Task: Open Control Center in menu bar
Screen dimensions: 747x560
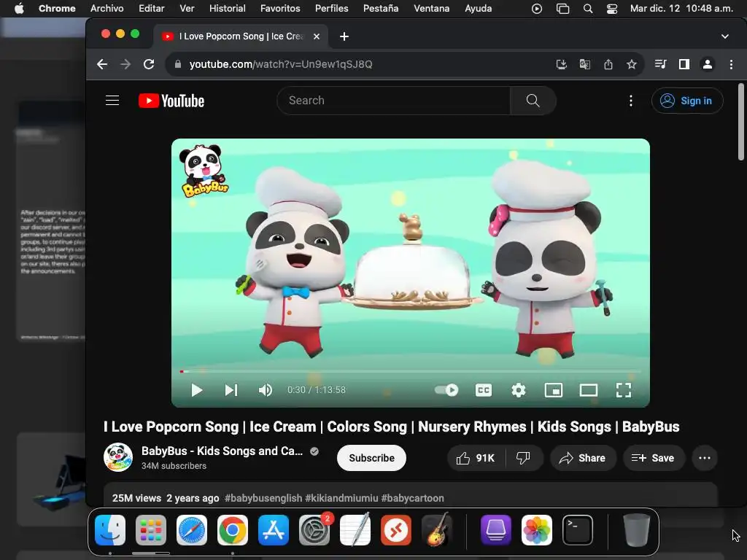Action: click(612, 9)
